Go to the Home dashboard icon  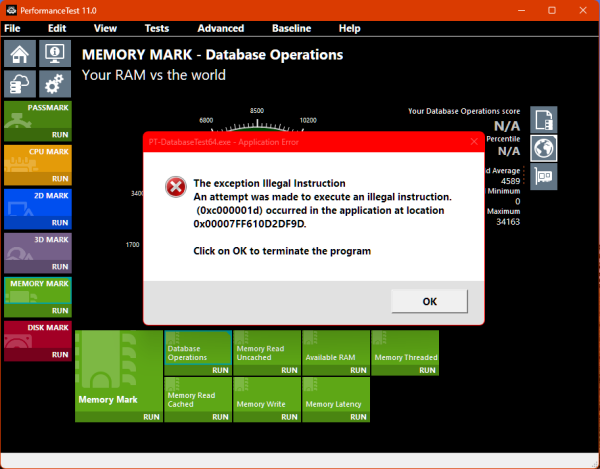coord(20,54)
